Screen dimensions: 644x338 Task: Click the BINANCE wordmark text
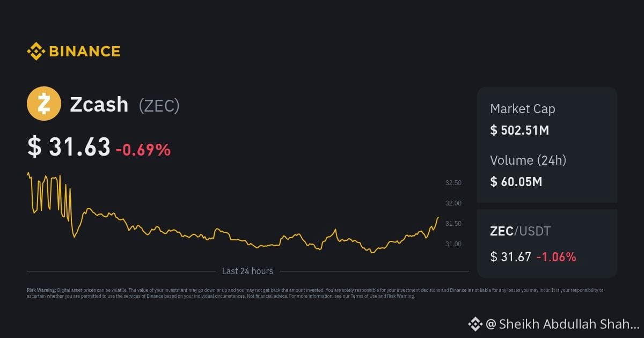84,52
